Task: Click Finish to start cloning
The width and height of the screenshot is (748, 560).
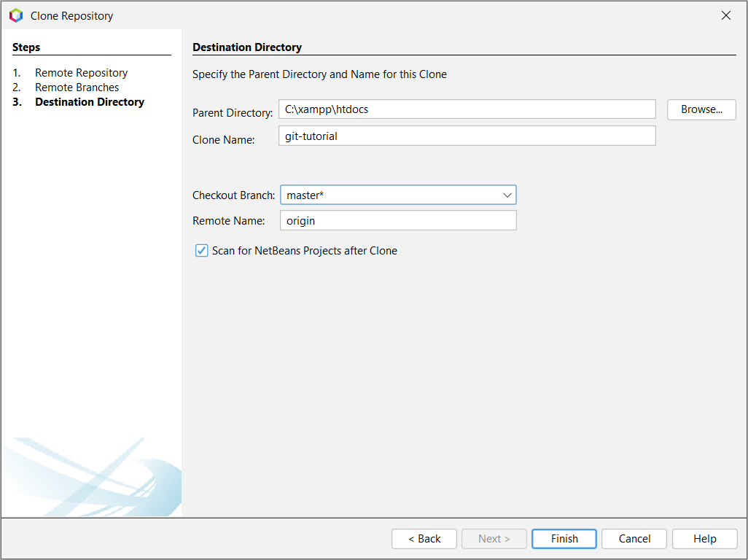Action: (x=564, y=539)
